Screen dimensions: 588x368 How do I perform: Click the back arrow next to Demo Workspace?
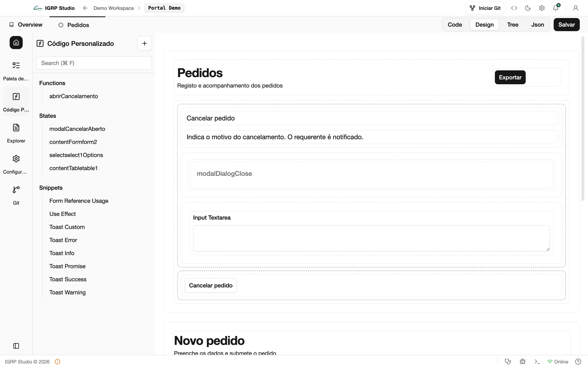(85, 8)
